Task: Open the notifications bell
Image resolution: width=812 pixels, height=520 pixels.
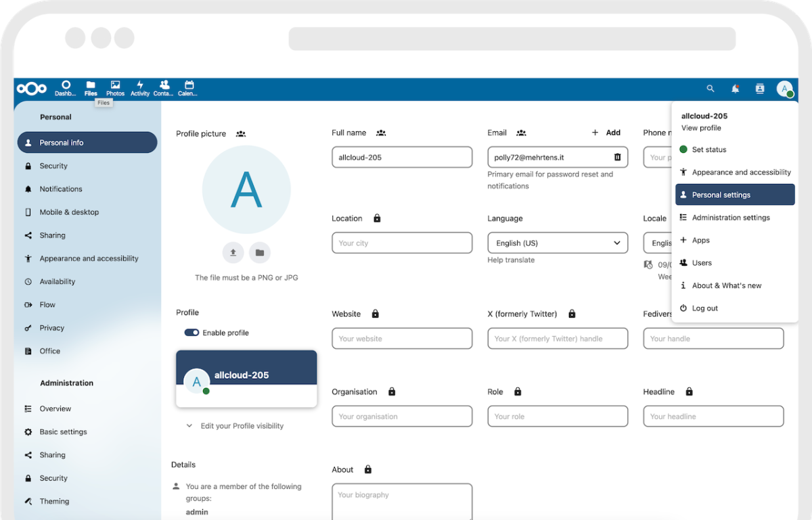Action: (735, 89)
